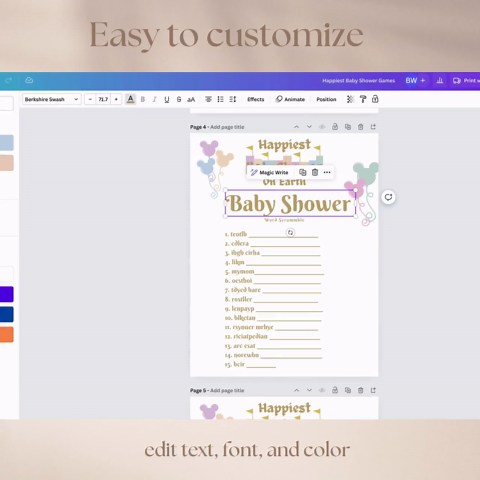The image size is (480, 480).
Task: Delete the selected text via floating toolbar
Action: 315,172
